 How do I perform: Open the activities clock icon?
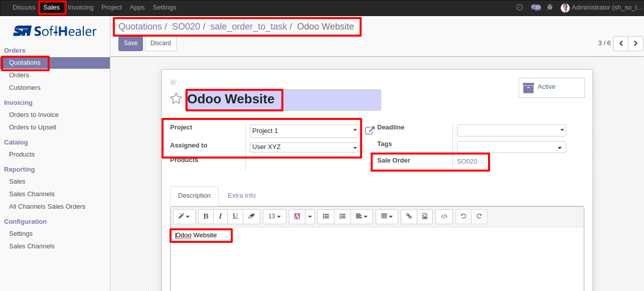pyautogui.click(x=520, y=8)
